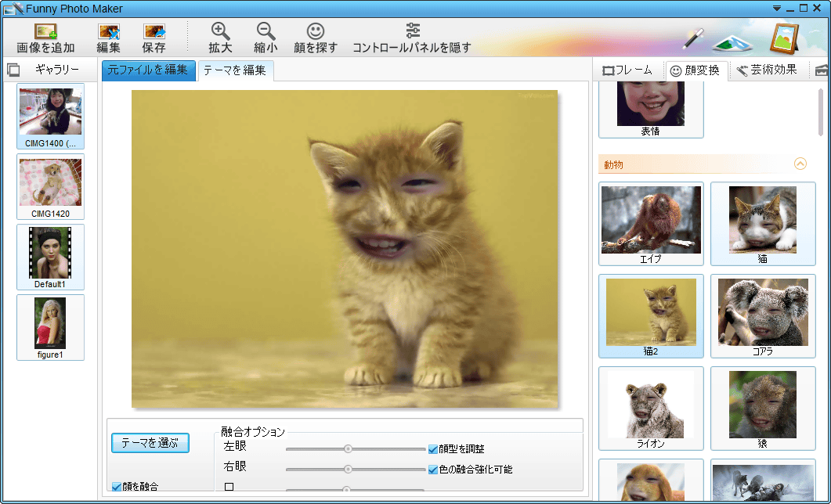Viewport: 831px width, 504px height.
Task: Switch to the 元ファイルを編集 tab
Action: [148, 70]
